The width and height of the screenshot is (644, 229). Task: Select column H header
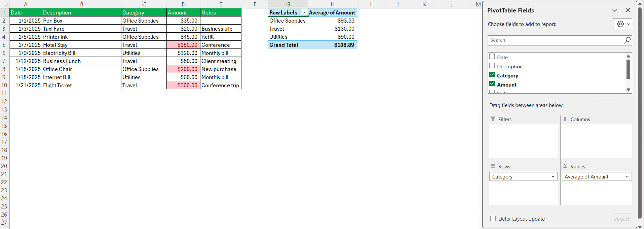pos(332,4)
